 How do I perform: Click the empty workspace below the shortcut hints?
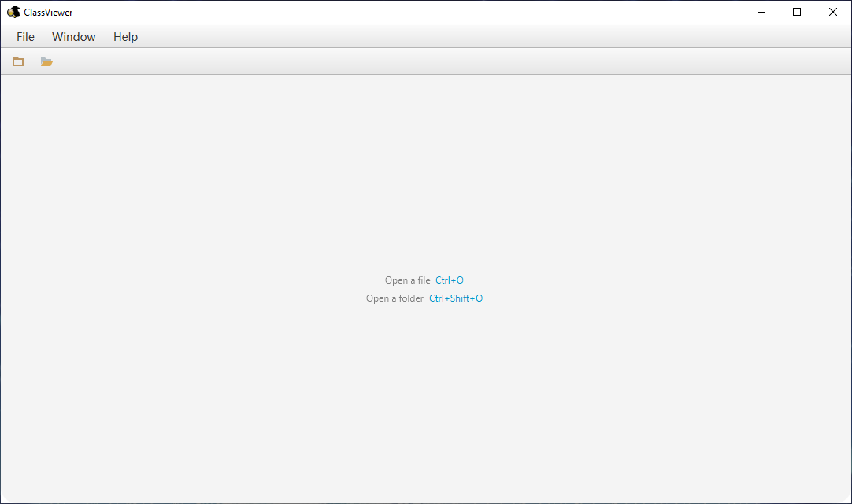(426, 402)
